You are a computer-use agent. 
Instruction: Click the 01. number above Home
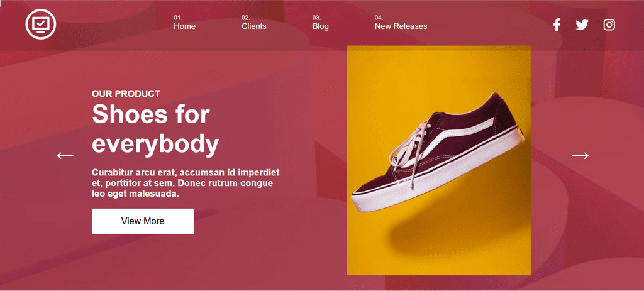(178, 18)
